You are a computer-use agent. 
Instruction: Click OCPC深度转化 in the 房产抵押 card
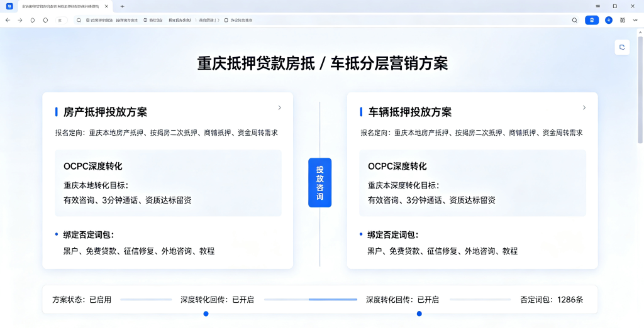(93, 167)
